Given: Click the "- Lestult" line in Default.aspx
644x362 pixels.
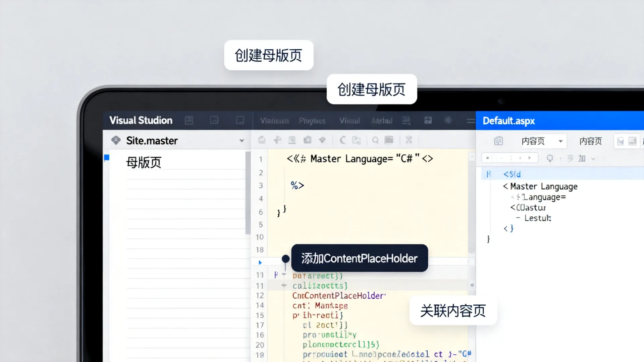Looking at the screenshot, I should 533,218.
